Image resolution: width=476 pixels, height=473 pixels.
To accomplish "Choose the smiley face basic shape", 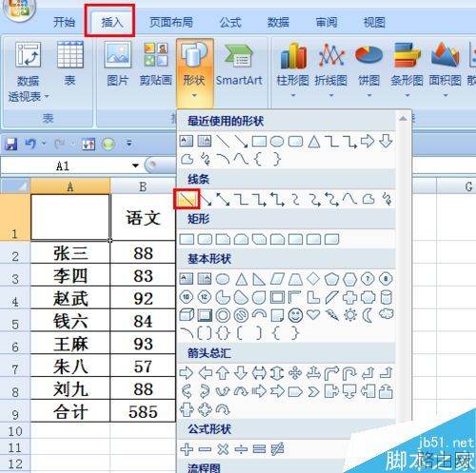I will tap(295, 315).
